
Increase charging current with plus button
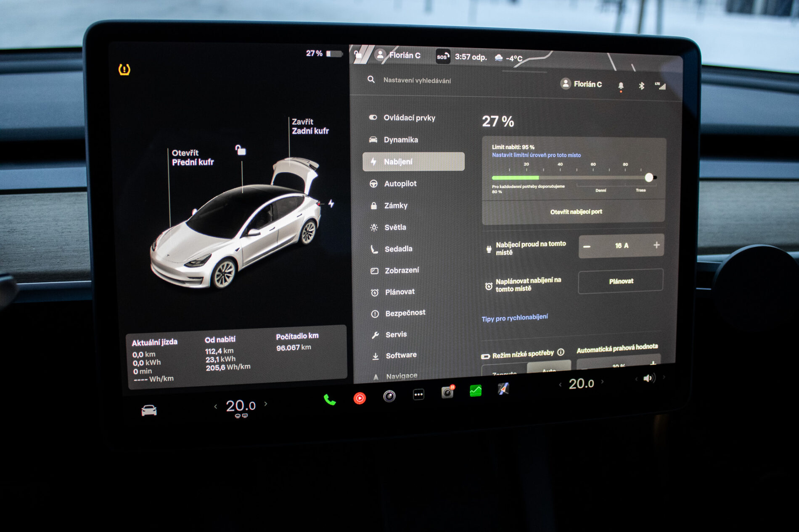[656, 245]
